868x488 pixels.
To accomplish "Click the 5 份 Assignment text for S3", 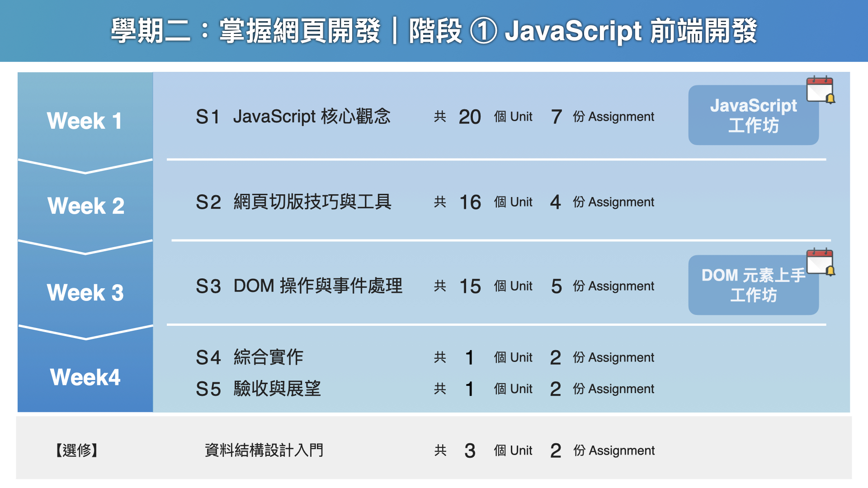I will [x=602, y=286].
